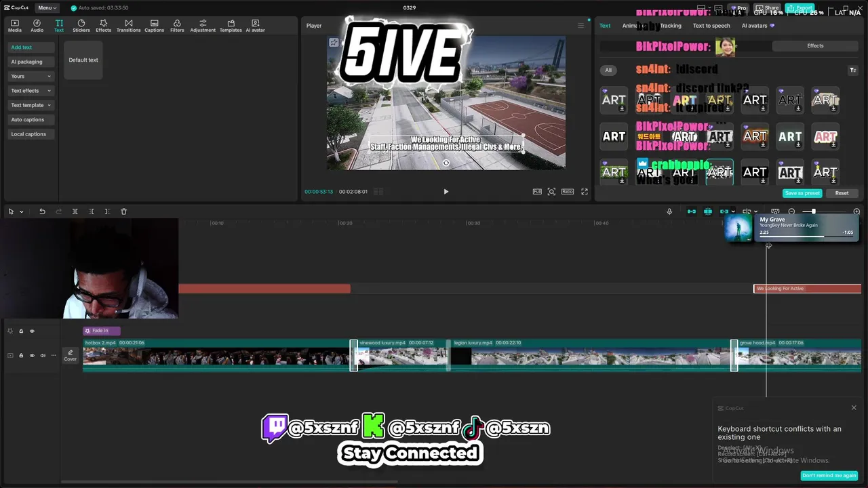Image resolution: width=868 pixels, height=488 pixels.
Task: Click the zoom out timeline minus icon
Action: pyautogui.click(x=791, y=211)
